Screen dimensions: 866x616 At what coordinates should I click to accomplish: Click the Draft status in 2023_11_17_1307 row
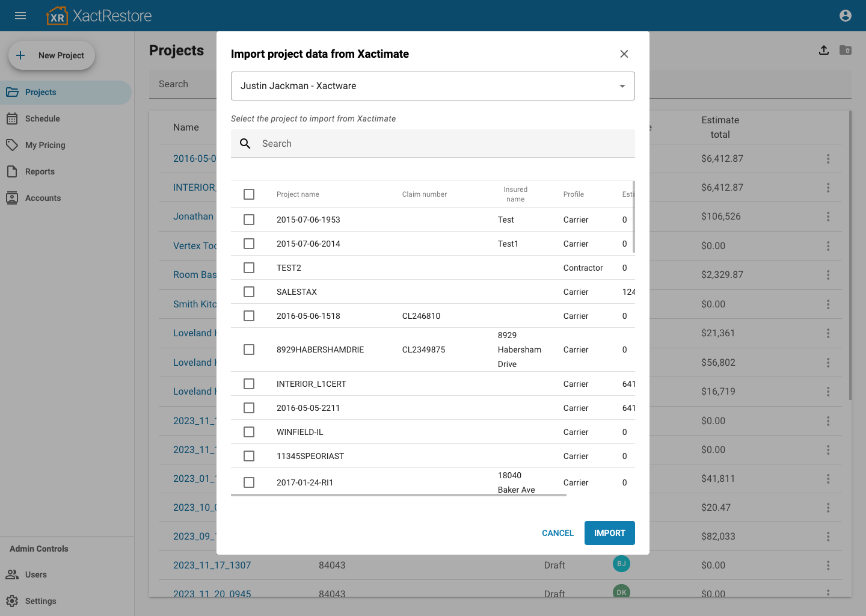(x=554, y=565)
